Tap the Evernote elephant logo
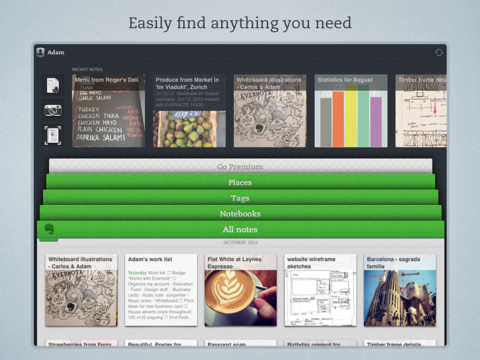 pos(49,229)
